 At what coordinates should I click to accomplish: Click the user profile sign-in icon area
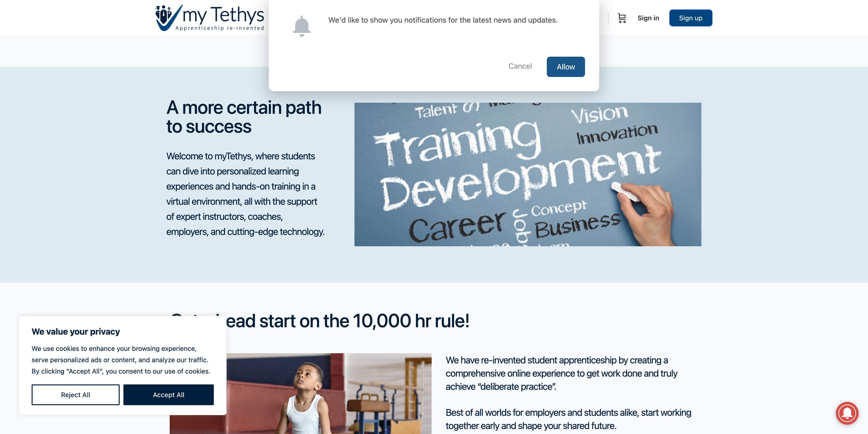pyautogui.click(x=648, y=17)
